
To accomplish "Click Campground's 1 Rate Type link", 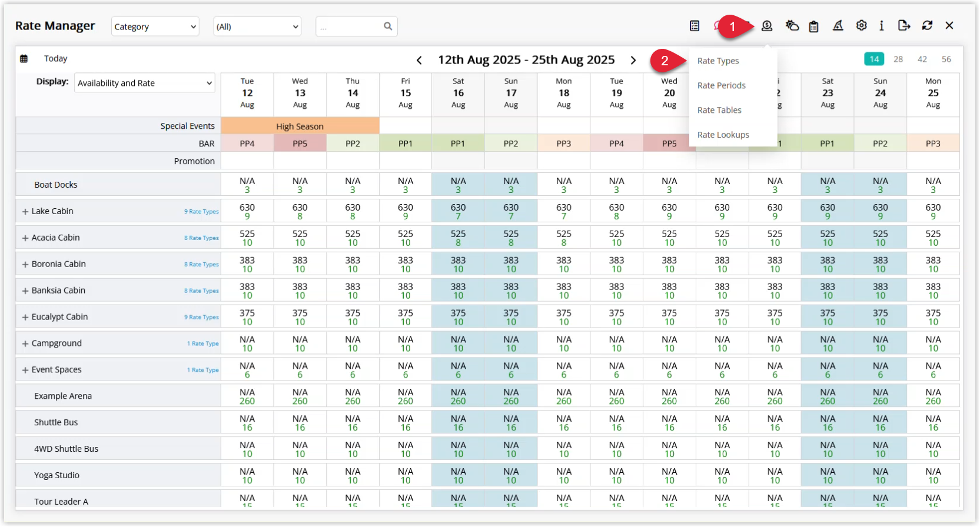I will click(x=203, y=343).
